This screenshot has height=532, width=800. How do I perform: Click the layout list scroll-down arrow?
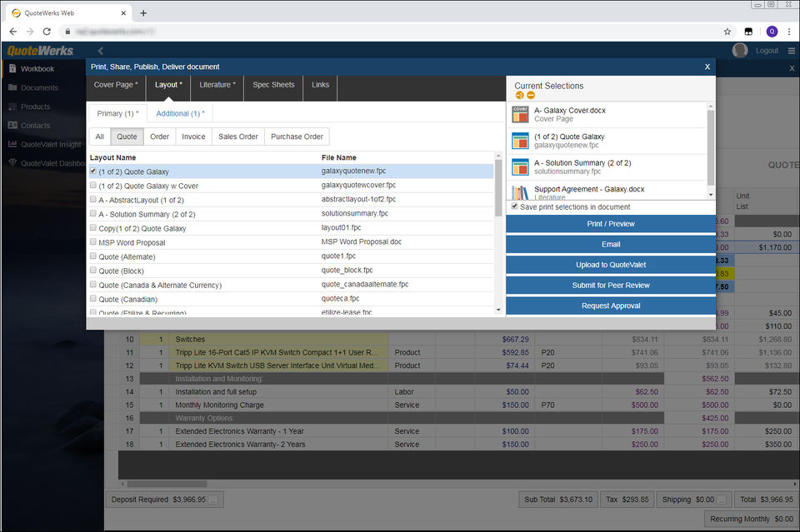coord(498,310)
